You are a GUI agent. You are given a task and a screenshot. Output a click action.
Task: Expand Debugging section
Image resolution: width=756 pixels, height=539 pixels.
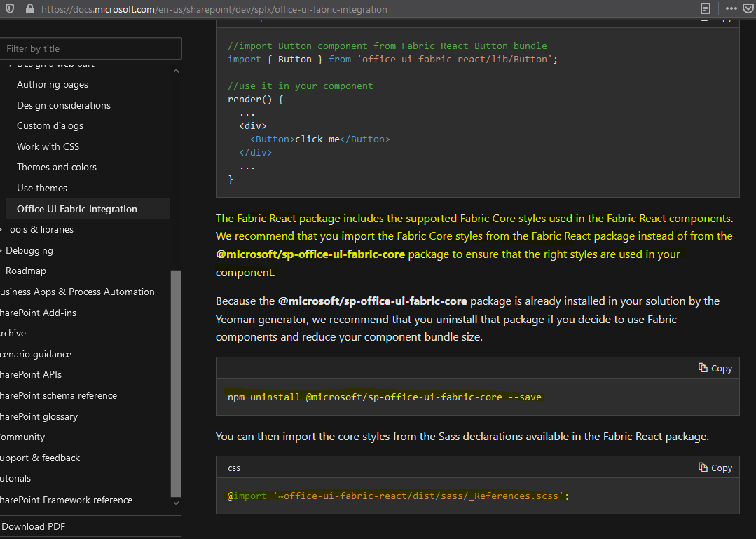[29, 250]
